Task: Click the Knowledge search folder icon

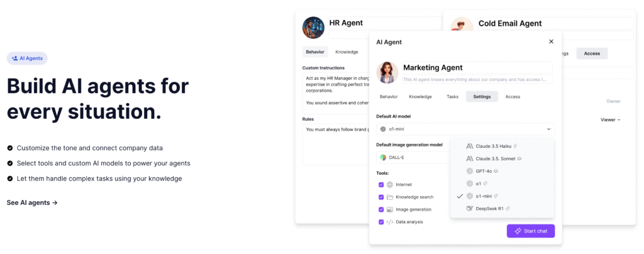Action: point(390,197)
